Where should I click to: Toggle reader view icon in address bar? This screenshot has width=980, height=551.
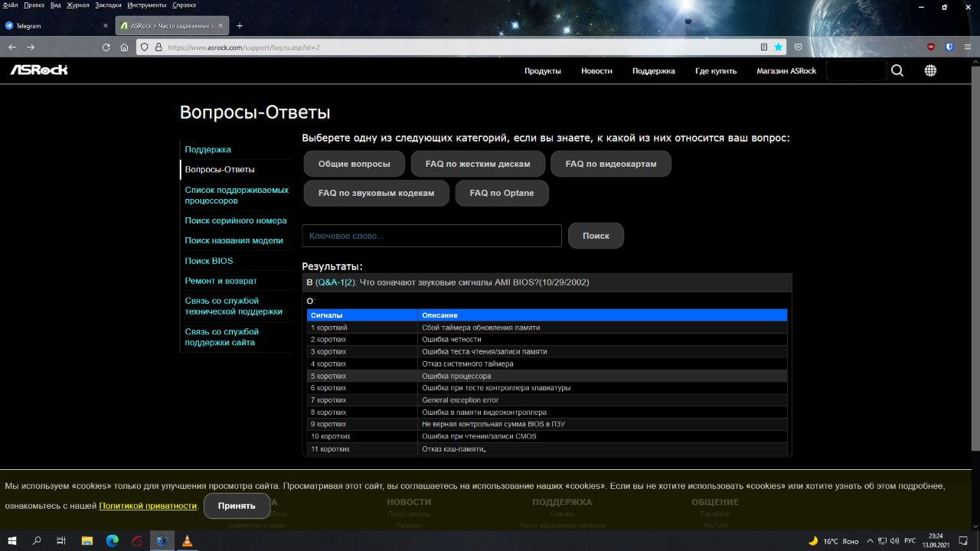764,47
